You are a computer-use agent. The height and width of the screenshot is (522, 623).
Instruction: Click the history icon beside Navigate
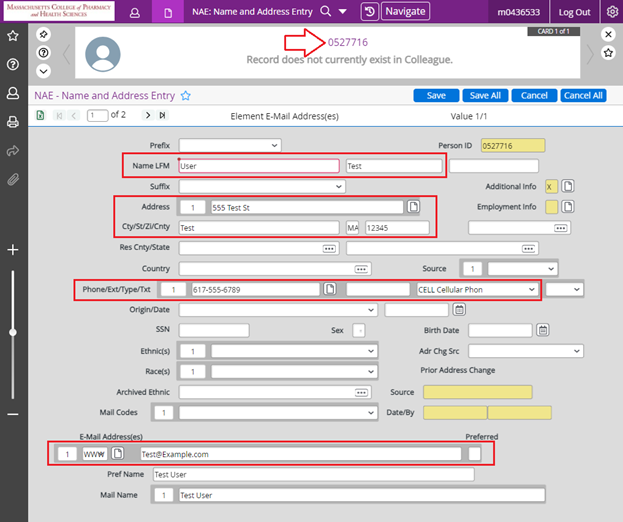(369, 12)
